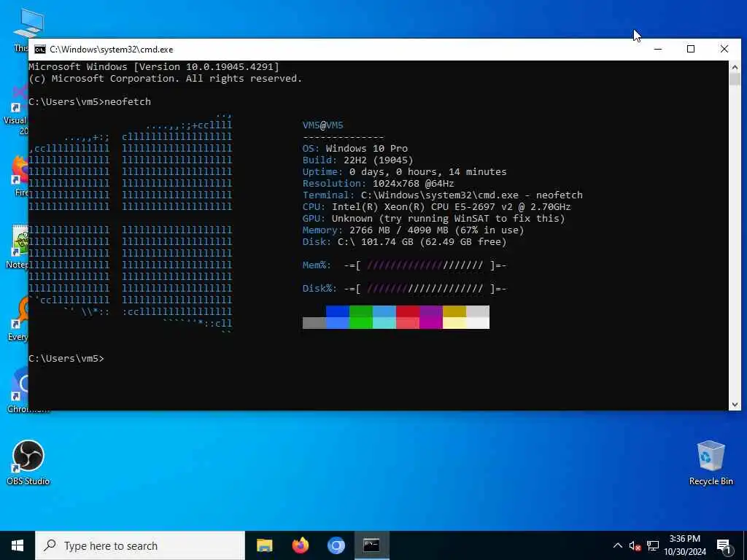
Task: Click the empty 'C:\Users\vm5>' prompt
Action: click(66, 359)
